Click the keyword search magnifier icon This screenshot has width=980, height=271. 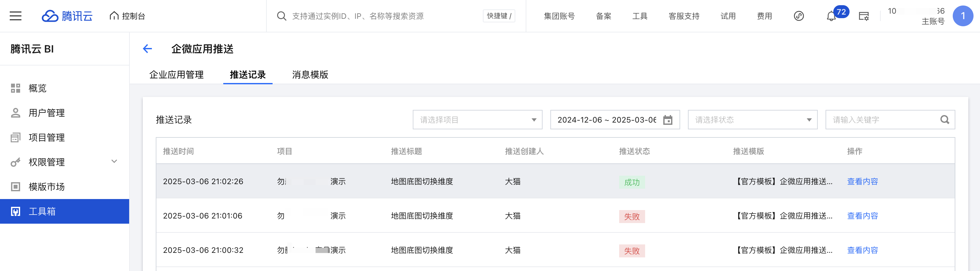pyautogui.click(x=945, y=120)
